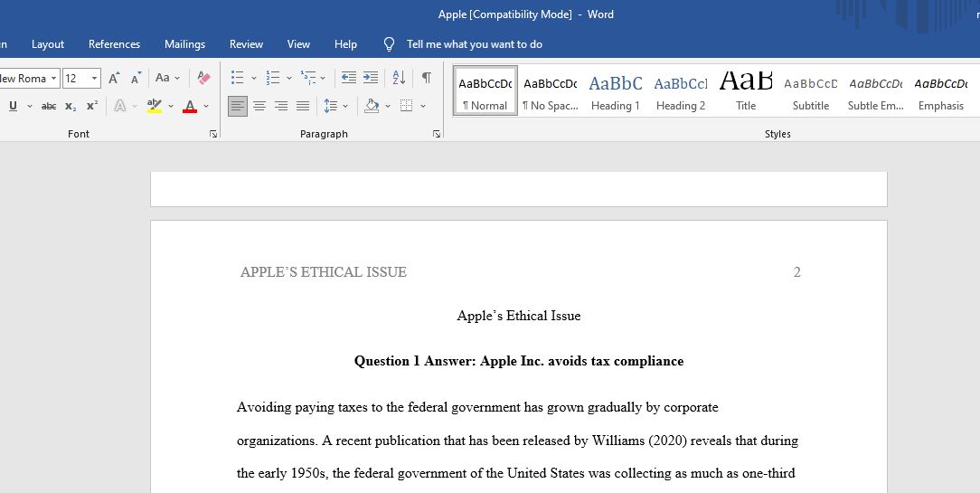Increase font size with grow font icon
Screen dimensions: 980x493
click(114, 78)
